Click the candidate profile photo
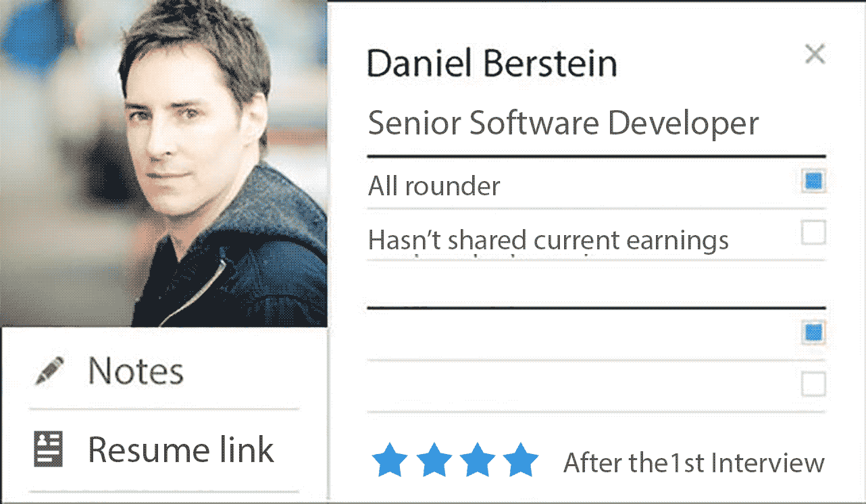Viewport: 866px width, 504px height. [163, 162]
